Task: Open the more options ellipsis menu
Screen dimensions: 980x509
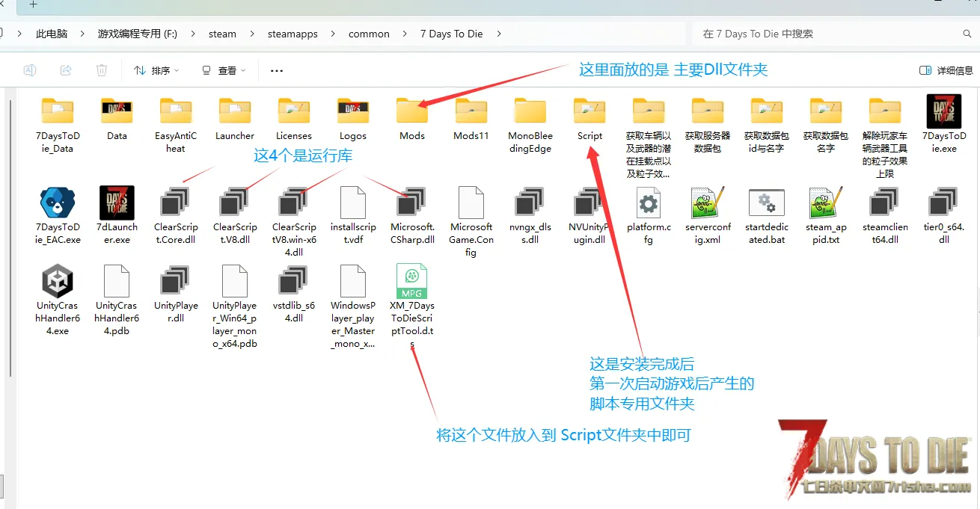Action: point(277,70)
